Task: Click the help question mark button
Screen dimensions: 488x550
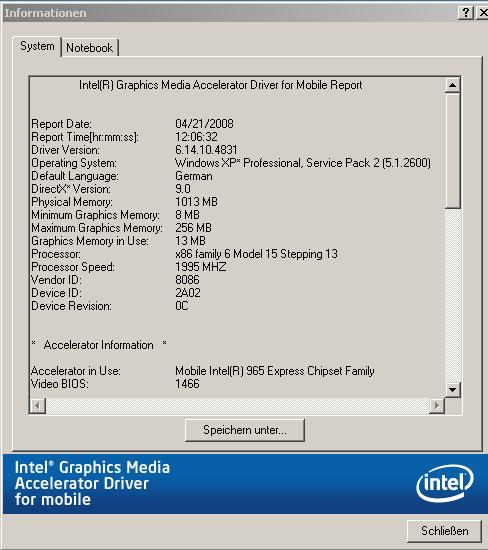Action: (x=466, y=13)
